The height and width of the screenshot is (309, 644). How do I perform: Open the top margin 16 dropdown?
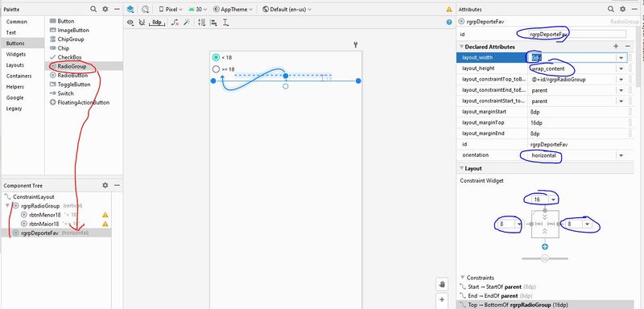[x=554, y=200]
